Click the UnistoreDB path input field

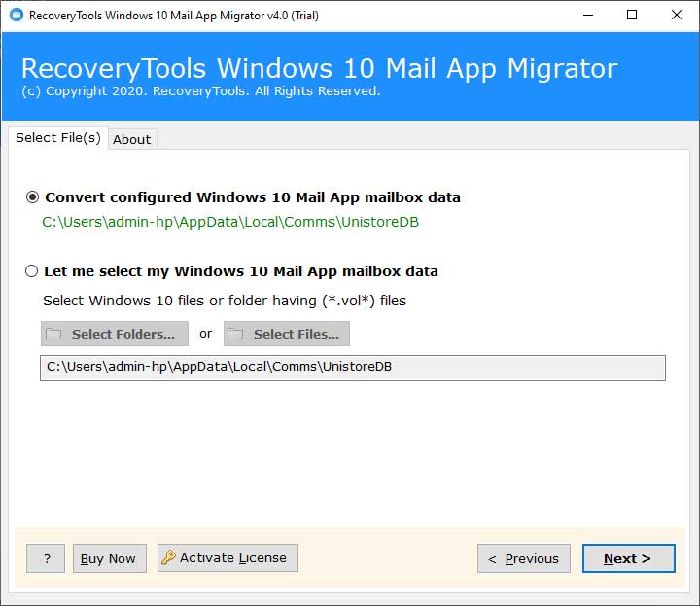point(353,368)
